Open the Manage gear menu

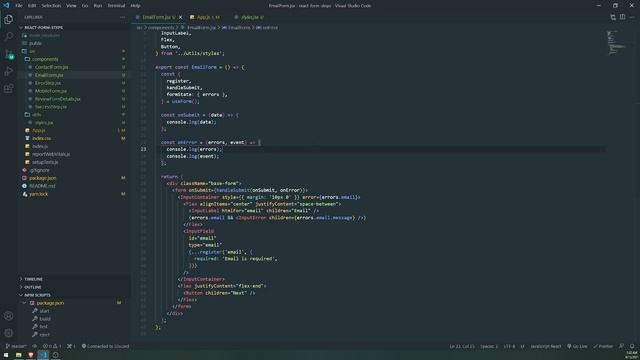(8, 333)
